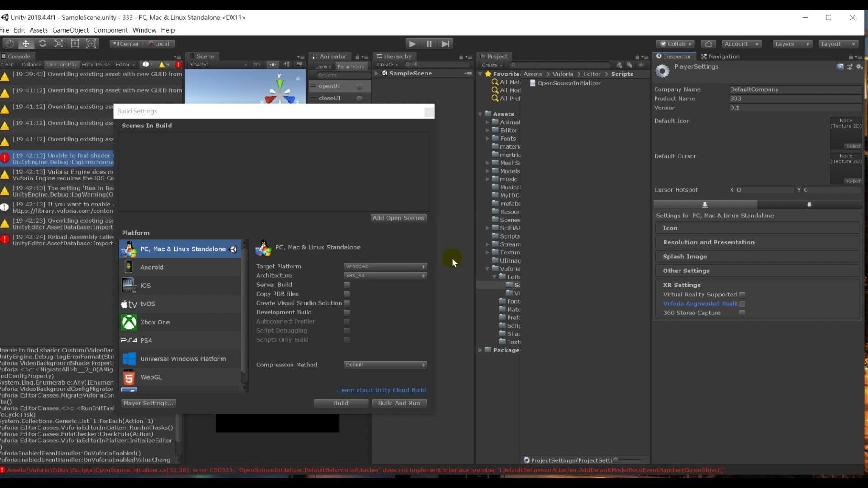Image resolution: width=868 pixels, height=488 pixels.
Task: Select the Move tool in toolbar
Action: [26, 44]
